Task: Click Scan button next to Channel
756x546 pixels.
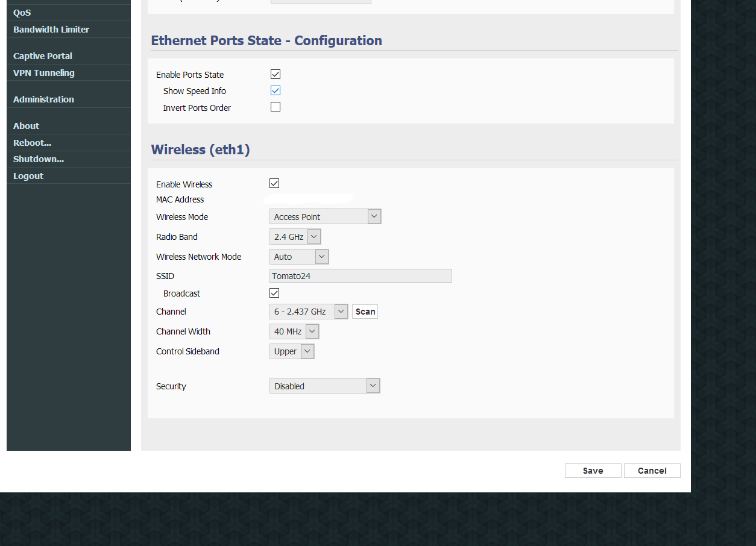Action: pyautogui.click(x=365, y=312)
